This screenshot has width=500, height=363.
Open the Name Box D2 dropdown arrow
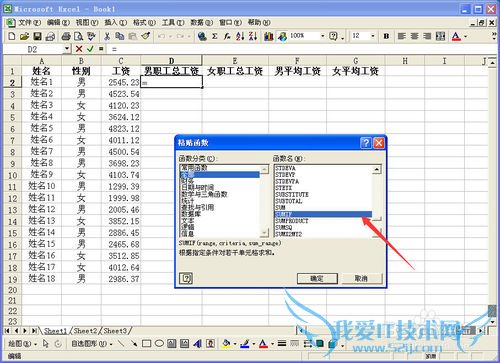67,49
